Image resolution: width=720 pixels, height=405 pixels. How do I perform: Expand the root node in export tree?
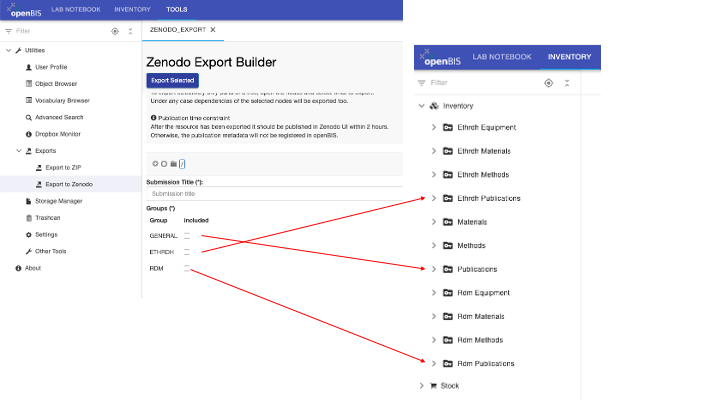pyautogui.click(x=155, y=164)
